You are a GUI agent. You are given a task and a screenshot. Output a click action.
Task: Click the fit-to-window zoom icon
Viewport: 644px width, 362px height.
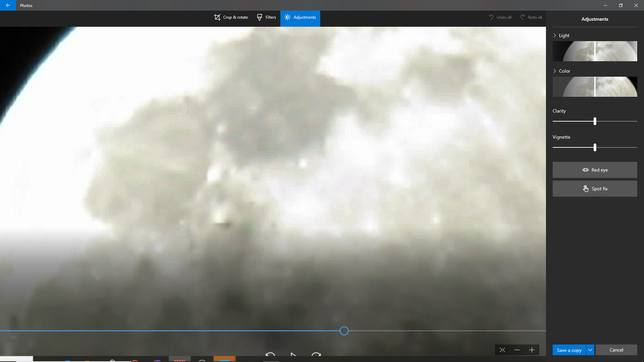pyautogui.click(x=502, y=350)
